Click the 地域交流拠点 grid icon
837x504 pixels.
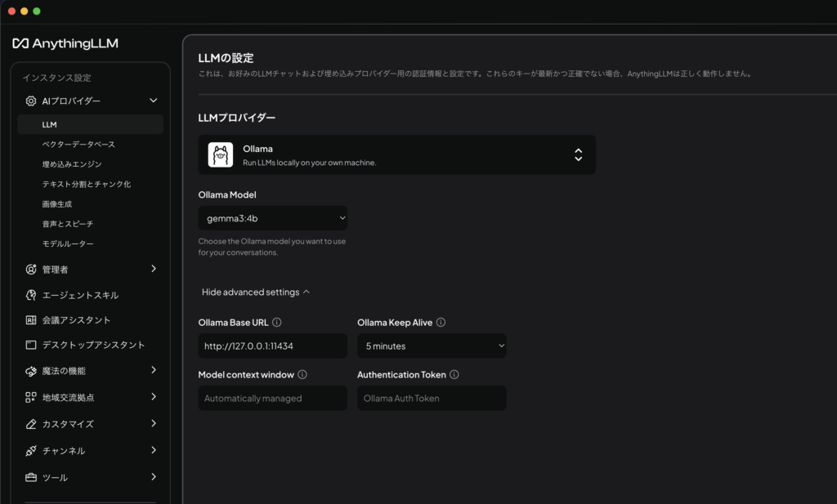[31, 397]
